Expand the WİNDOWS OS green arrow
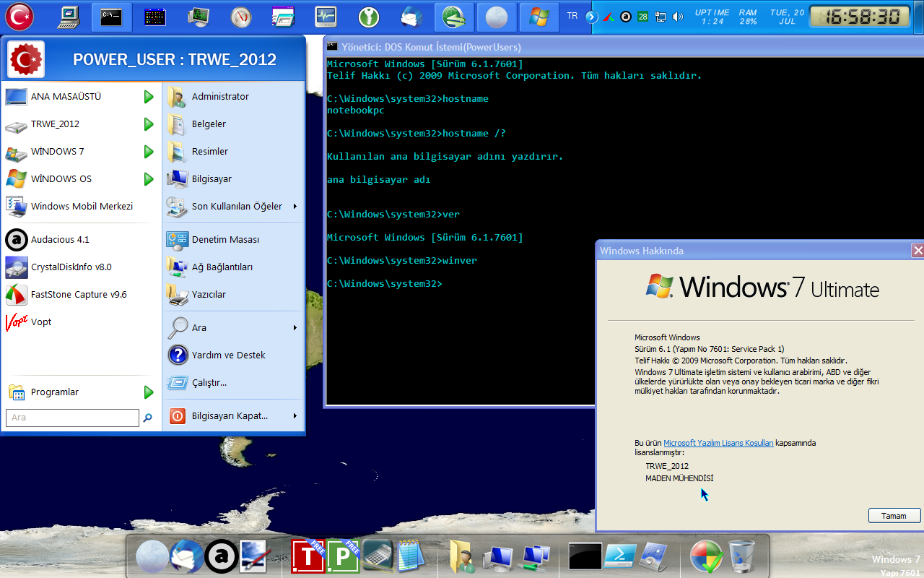This screenshot has height=578, width=924. [149, 179]
